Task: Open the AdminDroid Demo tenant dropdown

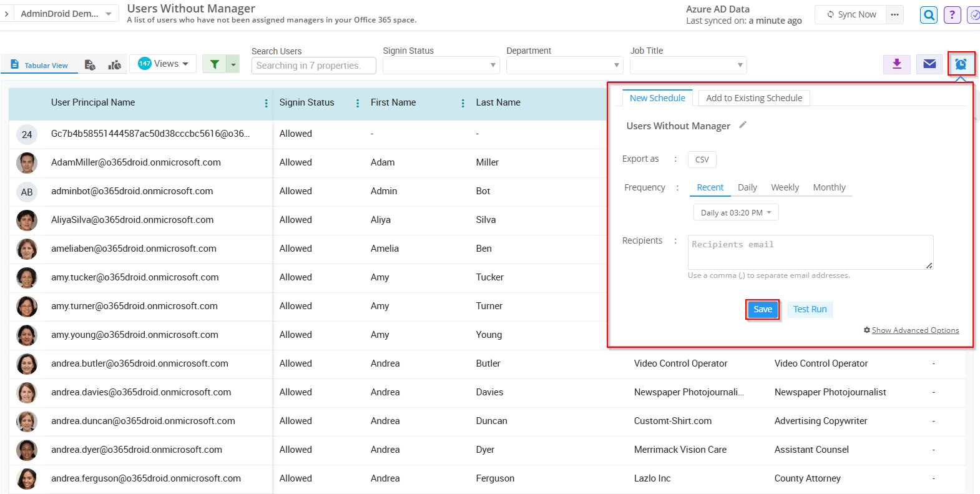Action: (66, 14)
